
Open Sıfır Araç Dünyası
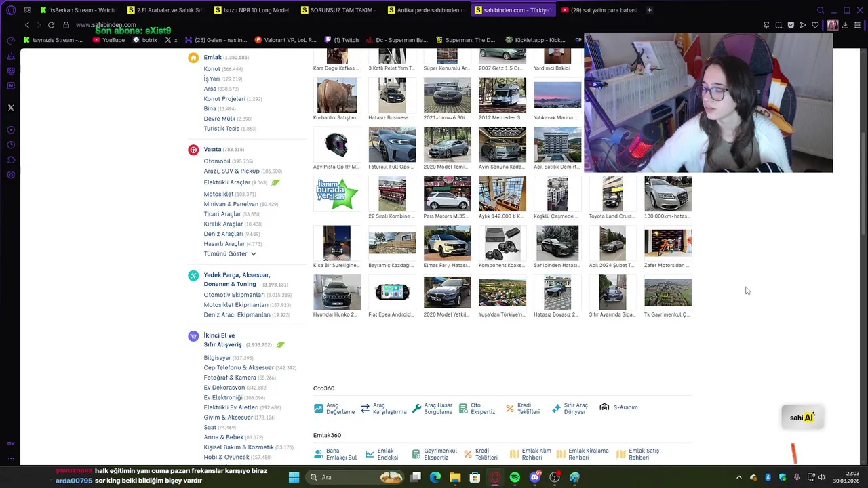pos(570,409)
